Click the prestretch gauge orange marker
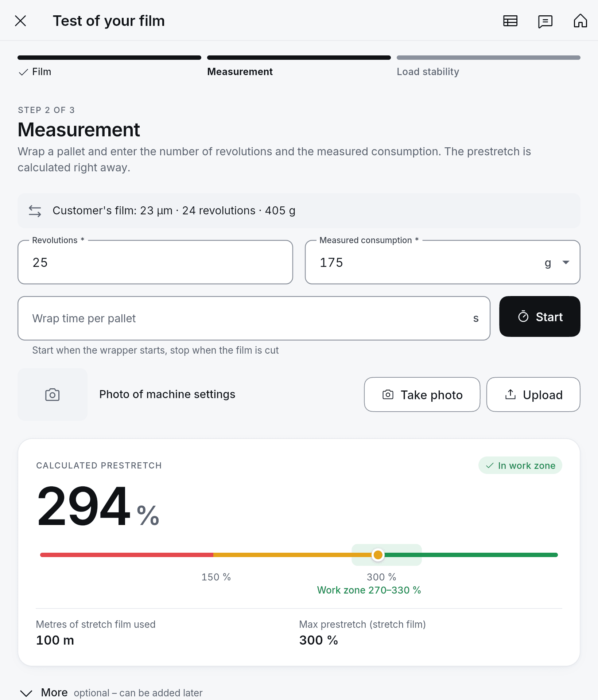The image size is (598, 700). (x=378, y=555)
